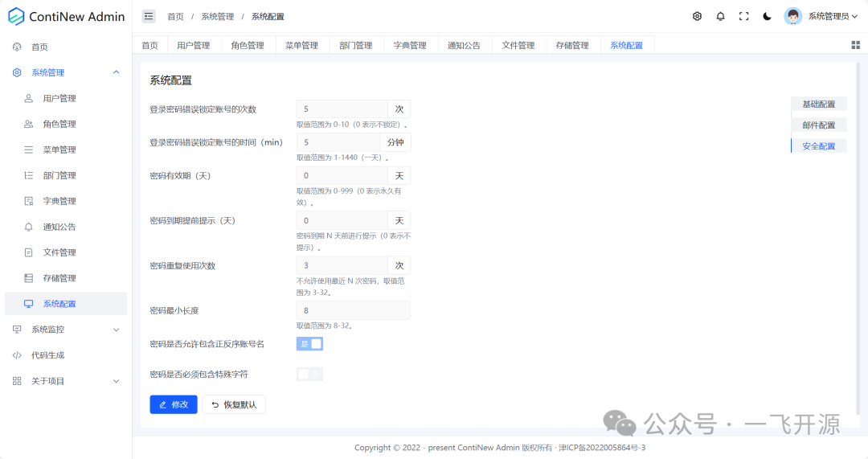The height and width of the screenshot is (459, 868).
Task: Switch to the 通知公告 tab
Action: 464,45
